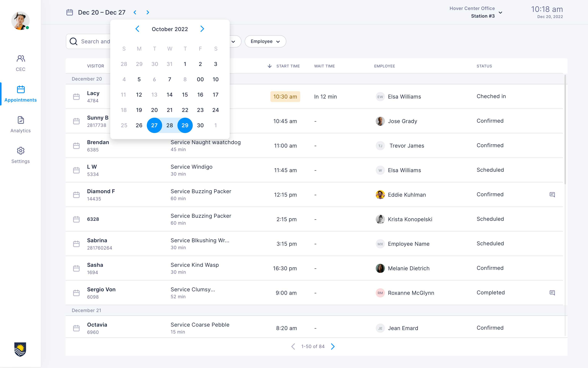Viewport: 588px width, 368px height.
Task: Click the WAIT TIME column header
Action: [x=324, y=66]
